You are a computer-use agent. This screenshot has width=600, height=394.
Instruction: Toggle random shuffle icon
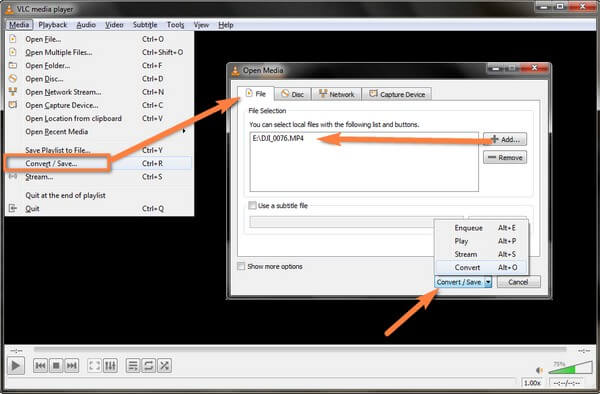click(x=164, y=366)
